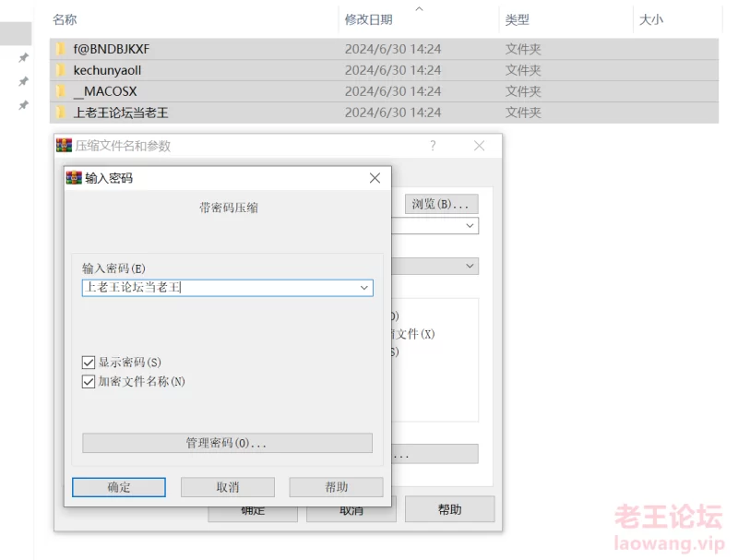Click the date 2024/6/30 14:24 in the kechunyaoll row

coord(393,70)
